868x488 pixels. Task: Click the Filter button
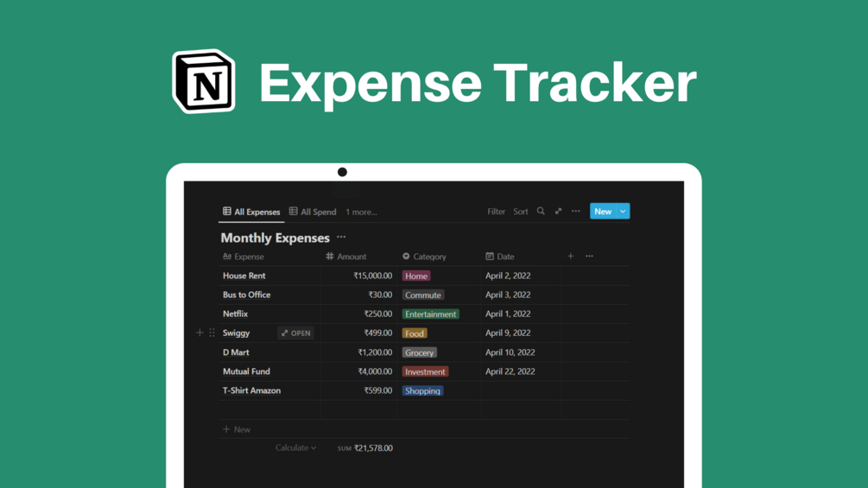click(x=496, y=212)
